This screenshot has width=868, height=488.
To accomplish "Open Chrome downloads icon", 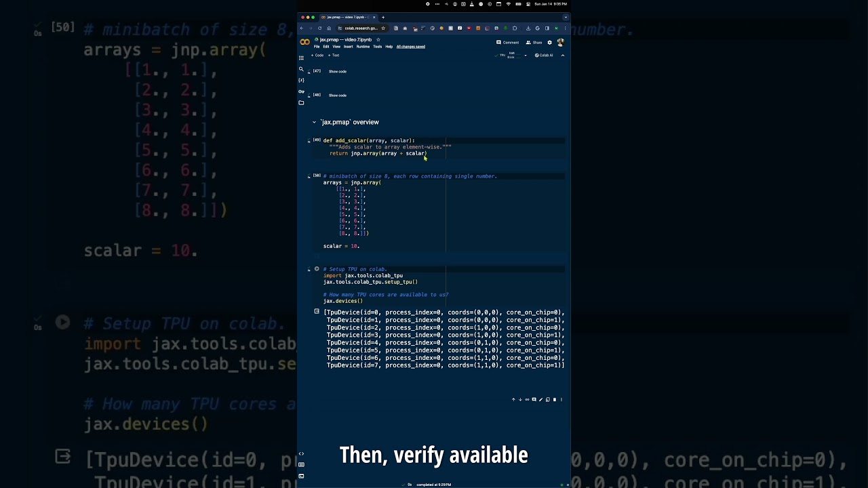I will click(528, 28).
